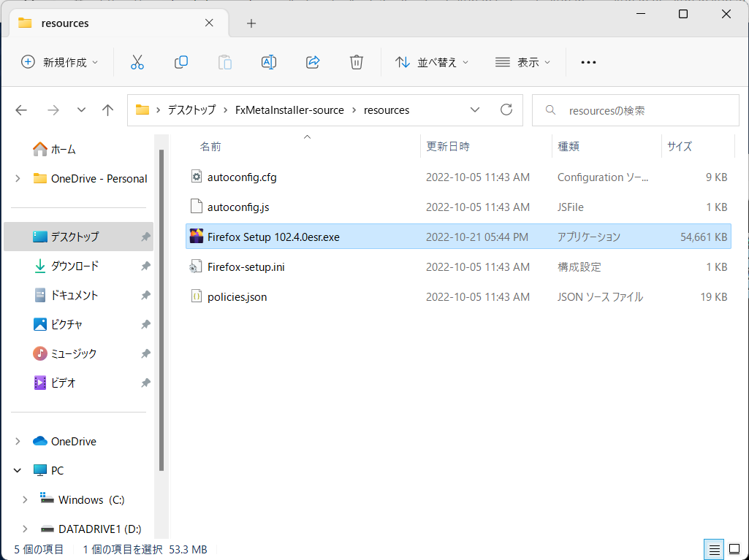Image resolution: width=749 pixels, height=560 pixels.
Task: Close the resources tab
Action: click(209, 23)
